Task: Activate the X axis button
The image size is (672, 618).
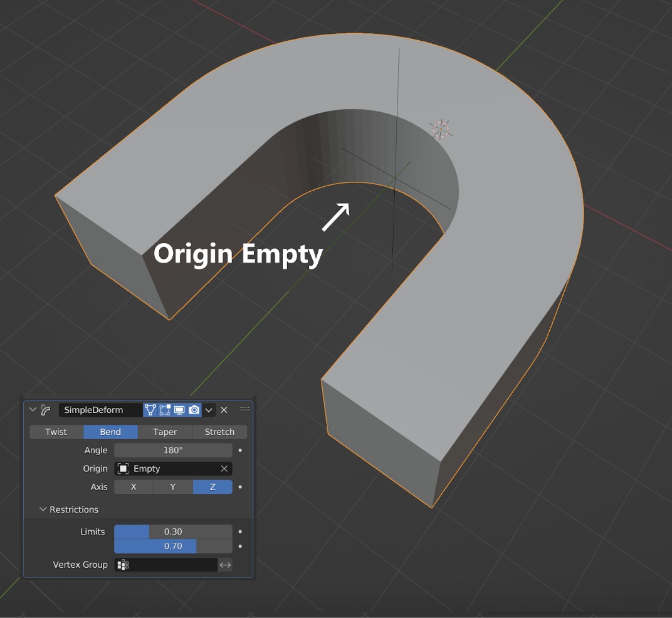Action: pos(133,487)
